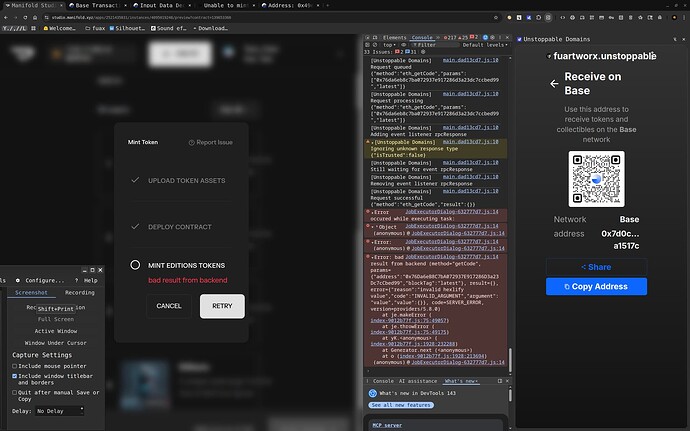The width and height of the screenshot is (690, 431).
Task: Select the Console tab in DevTools
Action: click(x=422, y=38)
